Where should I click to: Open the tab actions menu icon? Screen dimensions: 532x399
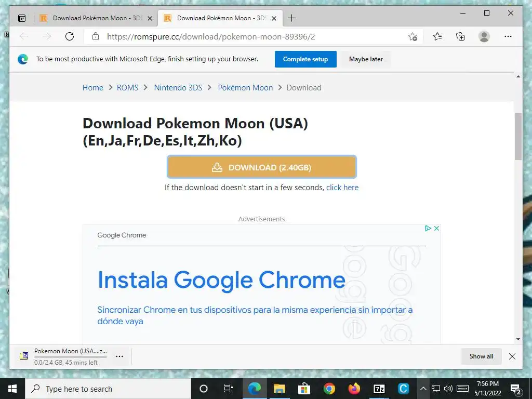[x=22, y=18]
